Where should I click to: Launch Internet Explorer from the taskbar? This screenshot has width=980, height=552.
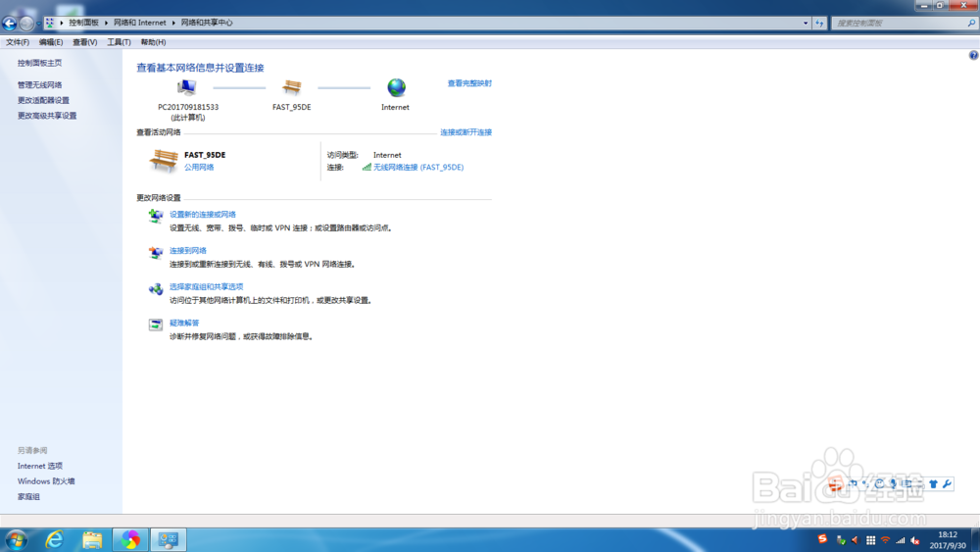[x=55, y=539]
